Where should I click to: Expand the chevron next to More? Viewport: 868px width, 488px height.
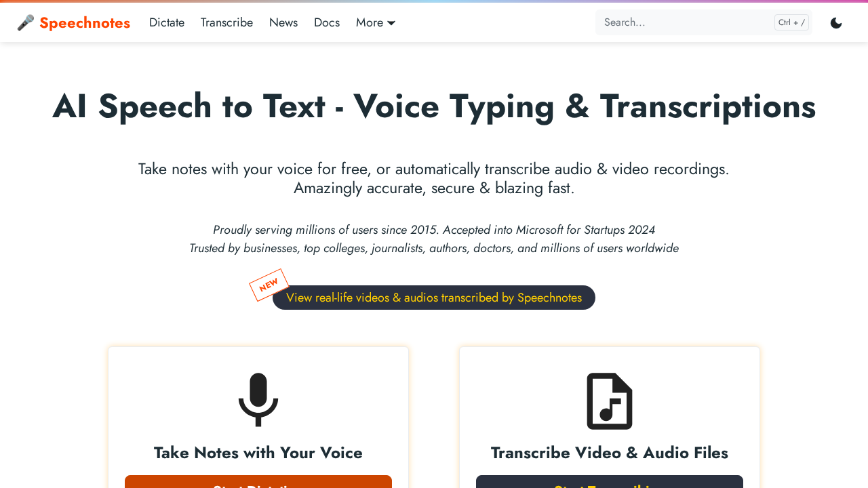click(x=391, y=22)
